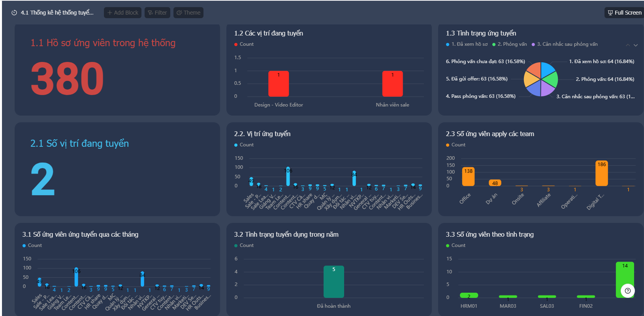Click the title "2.2. Vị trí ứng tuyển"
This screenshot has height=316, width=644.
(x=262, y=134)
